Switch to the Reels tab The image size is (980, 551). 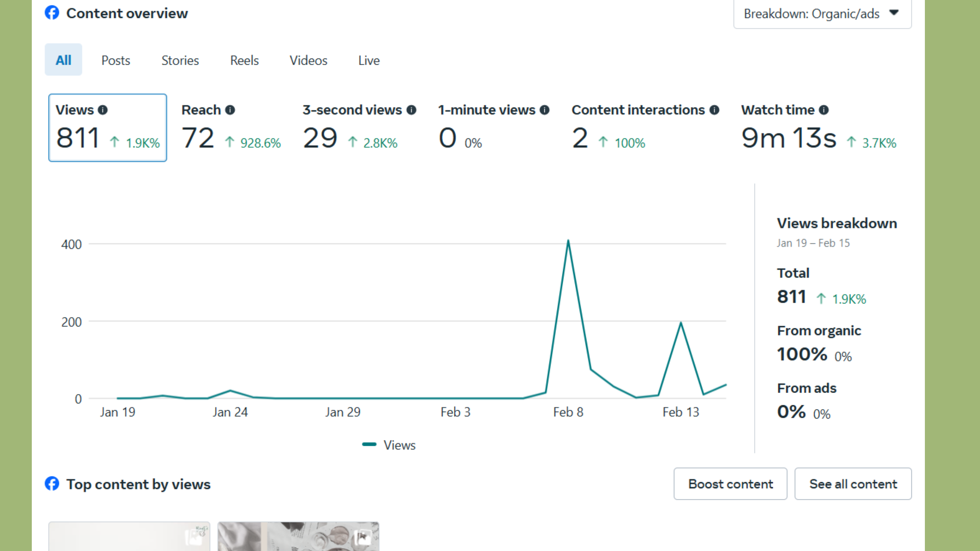[x=244, y=60]
